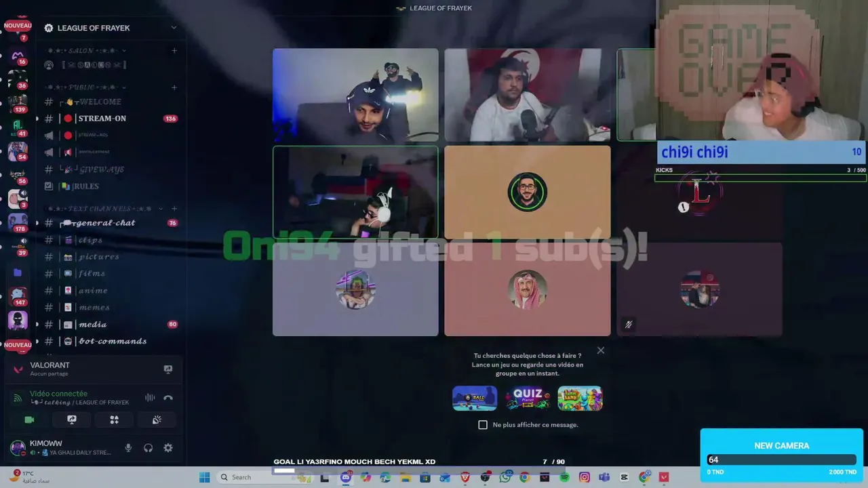Add channel to TEXT CHANNELS category
868x488 pixels.
click(174, 209)
